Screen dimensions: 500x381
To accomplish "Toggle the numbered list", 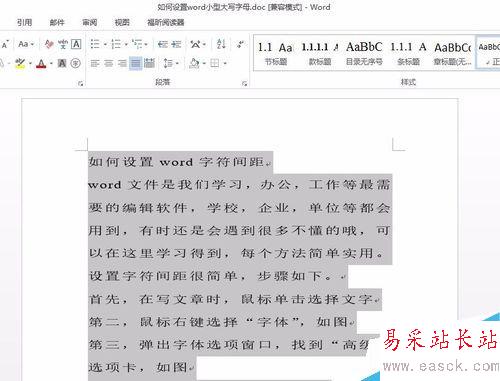I will [x=116, y=44].
